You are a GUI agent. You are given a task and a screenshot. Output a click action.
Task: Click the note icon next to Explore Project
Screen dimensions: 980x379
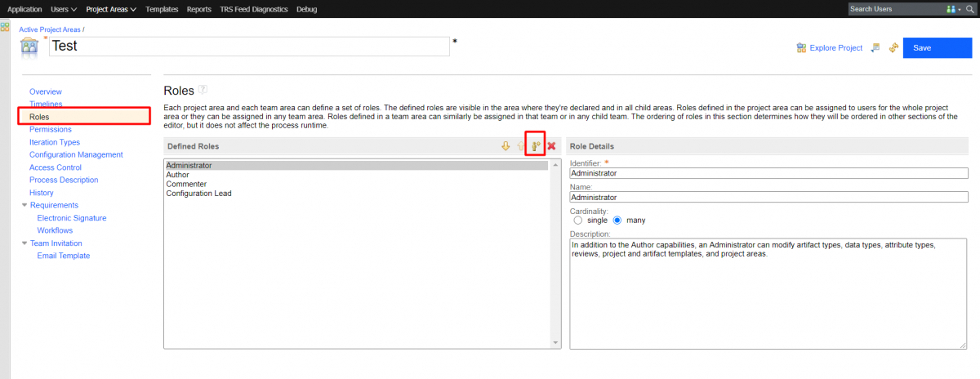875,47
